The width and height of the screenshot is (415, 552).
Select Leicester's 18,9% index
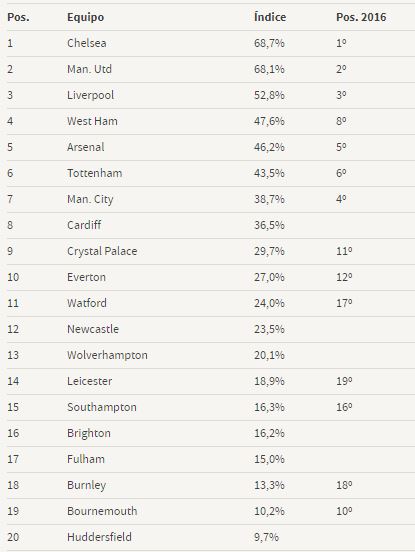click(x=269, y=382)
